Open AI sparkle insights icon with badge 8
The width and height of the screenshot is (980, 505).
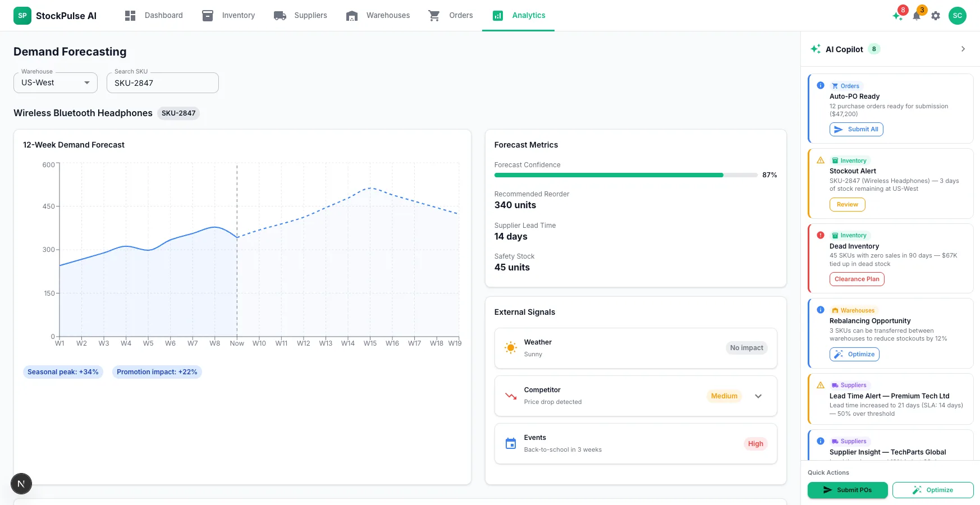898,15
